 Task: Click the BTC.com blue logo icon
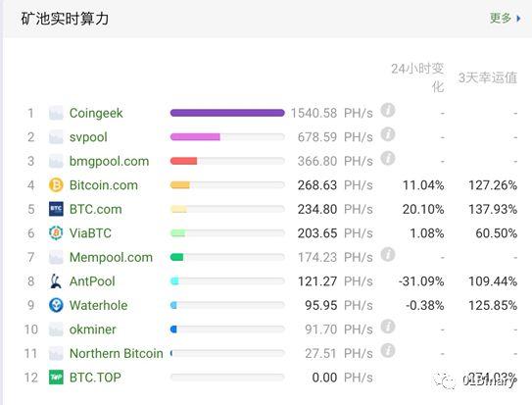[x=56, y=209]
